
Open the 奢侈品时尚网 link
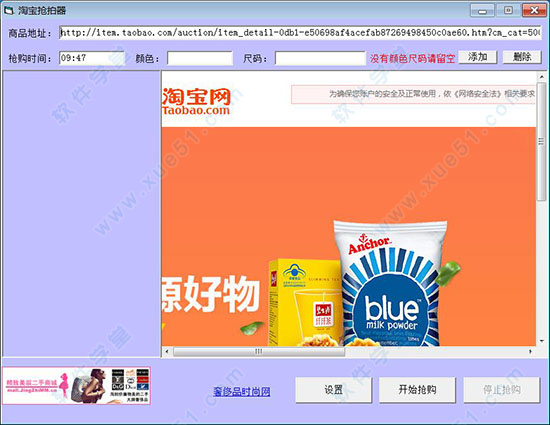[242, 391]
